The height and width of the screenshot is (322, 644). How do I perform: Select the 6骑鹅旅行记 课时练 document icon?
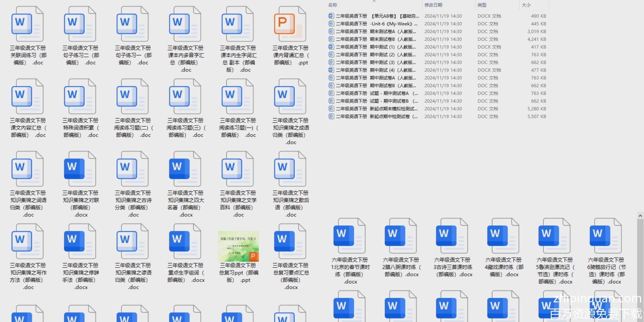(x=605, y=236)
